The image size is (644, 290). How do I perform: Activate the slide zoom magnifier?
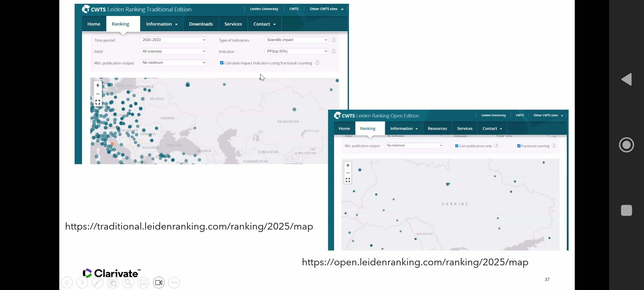128,282
